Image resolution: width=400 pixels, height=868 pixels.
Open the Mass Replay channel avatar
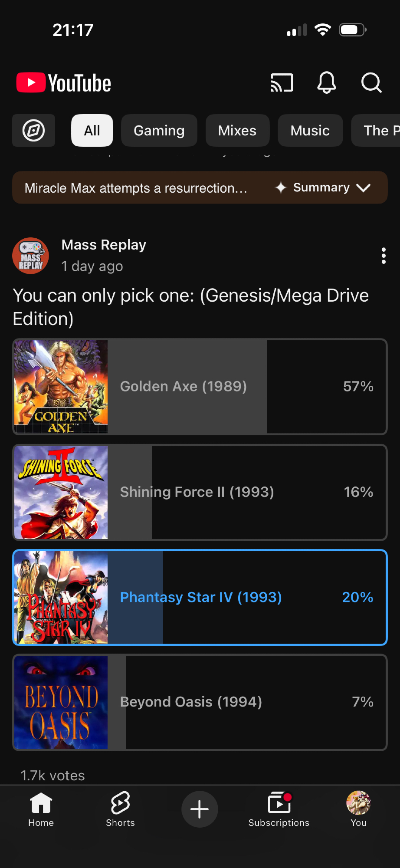pyautogui.click(x=31, y=256)
